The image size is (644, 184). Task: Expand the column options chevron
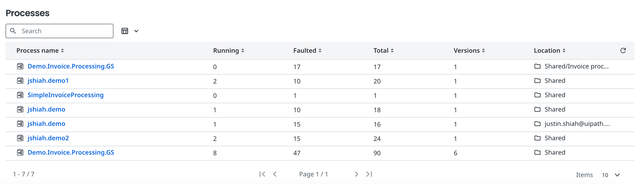coord(136,31)
